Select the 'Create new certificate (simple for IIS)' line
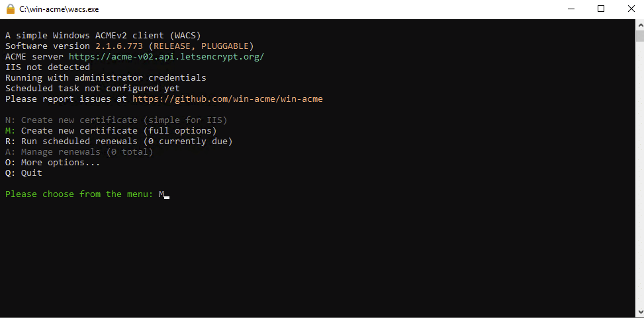The height and width of the screenshot is (318, 644). coord(116,120)
